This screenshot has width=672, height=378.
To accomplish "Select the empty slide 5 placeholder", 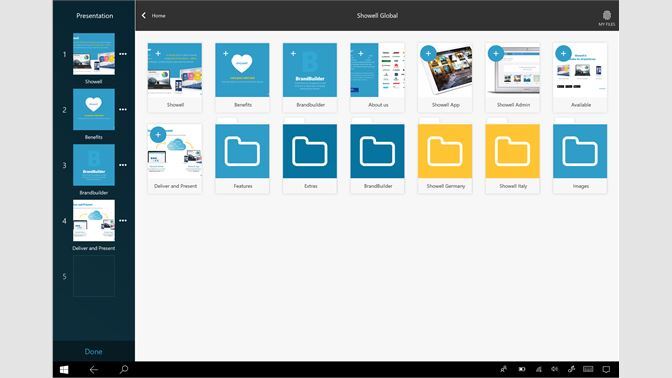I will point(94,276).
